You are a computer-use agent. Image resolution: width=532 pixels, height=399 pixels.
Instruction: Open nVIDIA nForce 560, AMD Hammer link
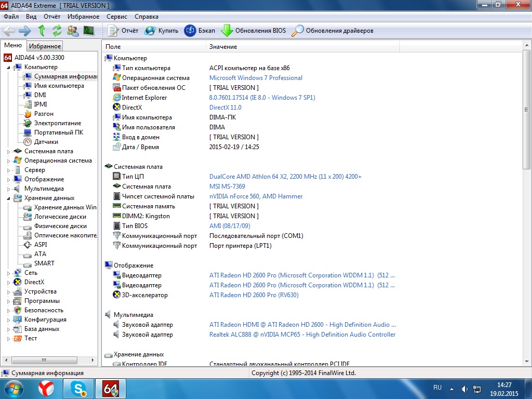[256, 196]
